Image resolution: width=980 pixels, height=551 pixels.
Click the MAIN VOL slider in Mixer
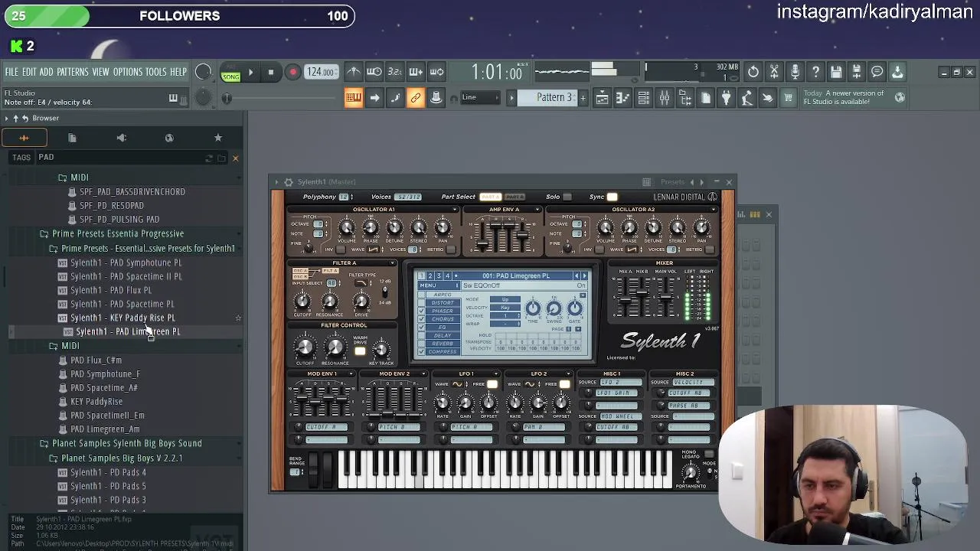(665, 298)
